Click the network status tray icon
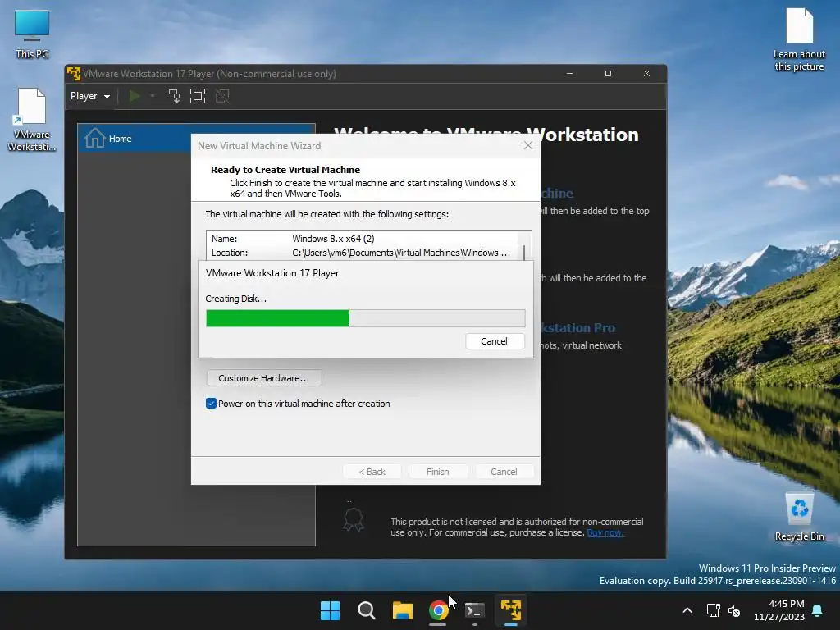Viewport: 840px width, 630px height. pyautogui.click(x=713, y=610)
